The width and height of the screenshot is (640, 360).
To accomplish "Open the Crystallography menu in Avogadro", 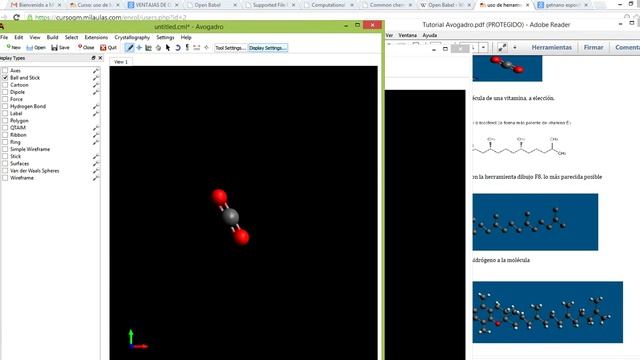I will (132, 37).
